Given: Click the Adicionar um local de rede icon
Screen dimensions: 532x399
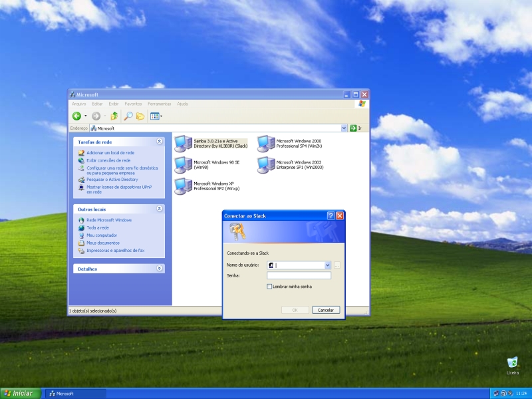Looking at the screenshot, I should point(81,153).
